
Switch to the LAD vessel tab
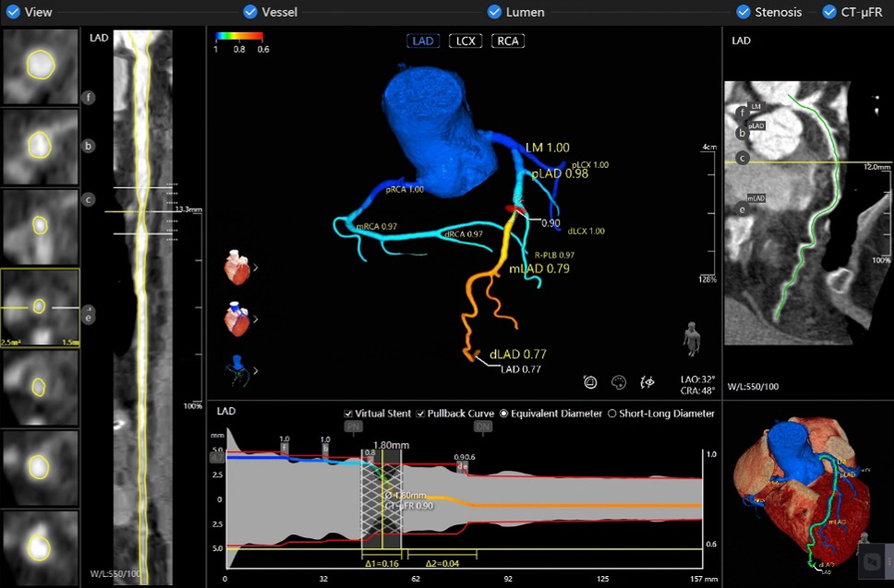pyautogui.click(x=423, y=41)
